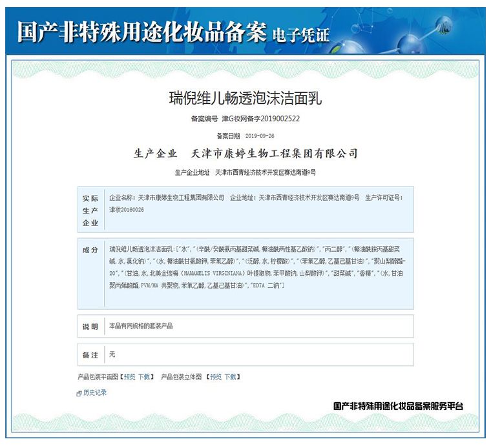Screen dimensions: 491x448
Task: Click the 备注 label
Action: 90,355
